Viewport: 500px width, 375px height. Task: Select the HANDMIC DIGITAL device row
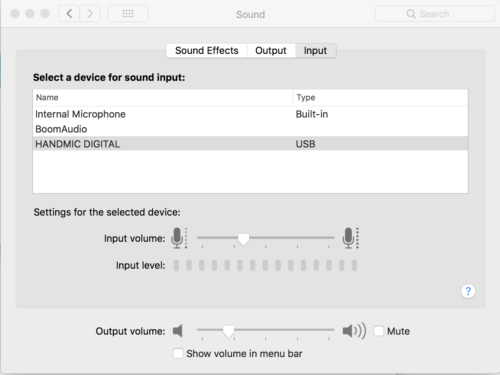pos(250,144)
